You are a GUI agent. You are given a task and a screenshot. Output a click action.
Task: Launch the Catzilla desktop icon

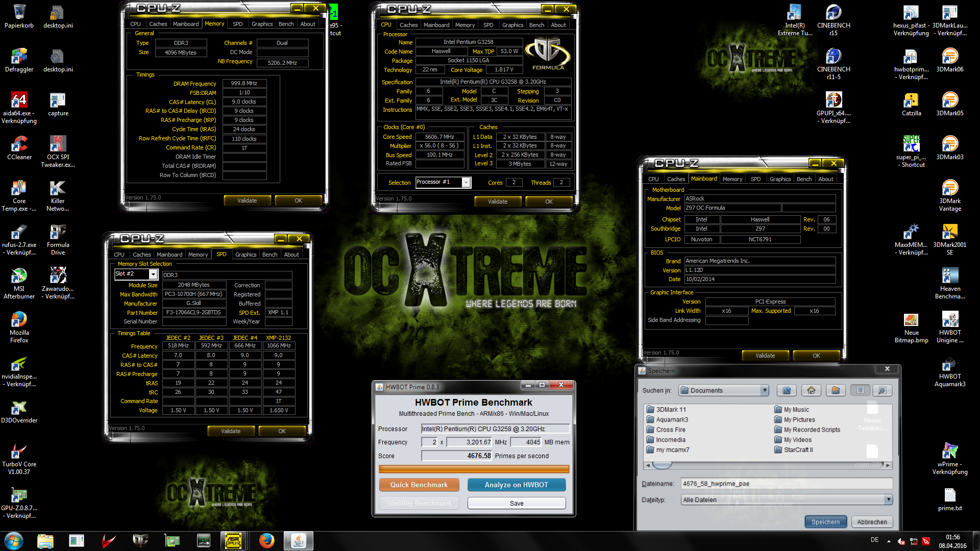click(x=911, y=104)
